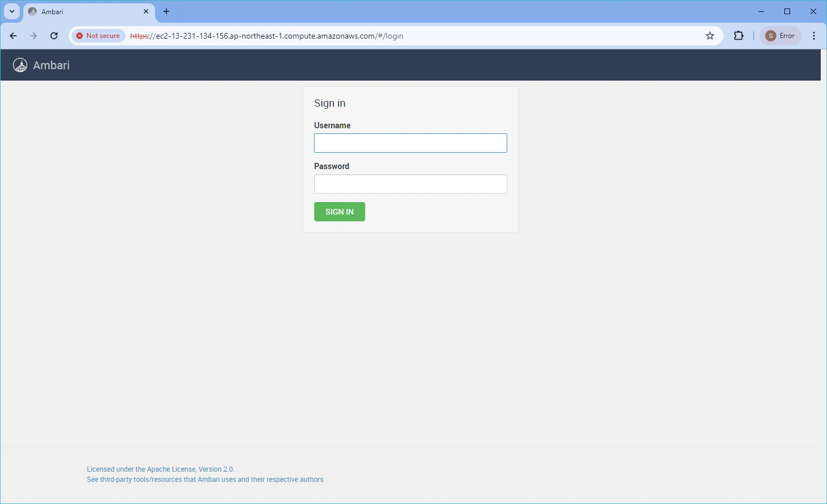Click the Ambari title text in header
The height and width of the screenshot is (504, 827).
[x=51, y=65]
